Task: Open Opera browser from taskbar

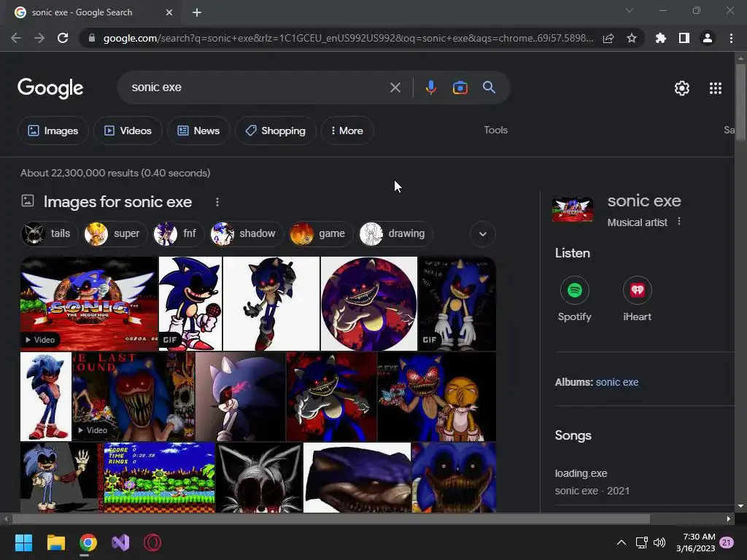Action: [x=152, y=542]
